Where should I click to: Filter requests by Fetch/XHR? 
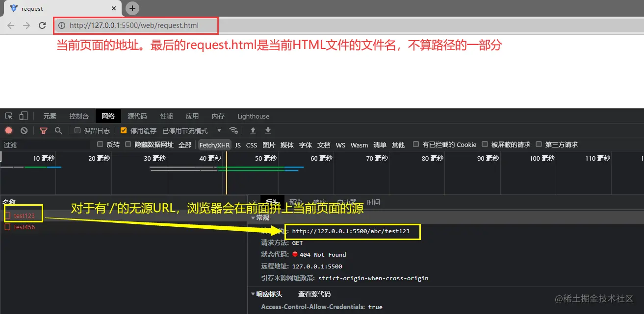[x=214, y=145]
